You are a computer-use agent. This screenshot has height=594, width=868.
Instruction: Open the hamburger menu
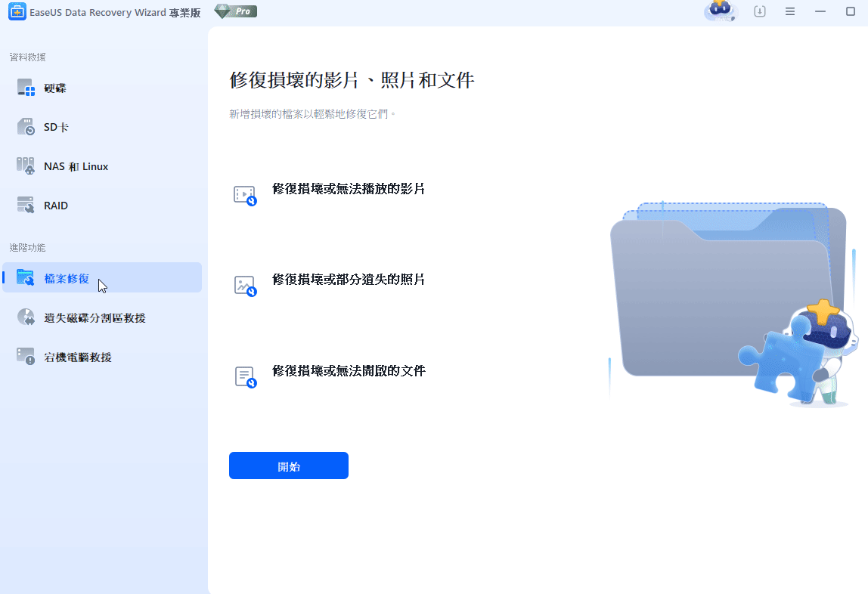pos(790,11)
